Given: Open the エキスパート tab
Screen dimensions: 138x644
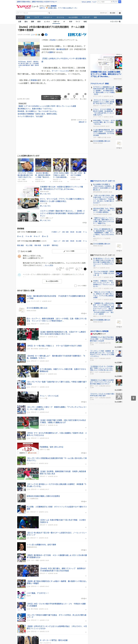Looking at the screenshot, I should [x=48, y=17].
